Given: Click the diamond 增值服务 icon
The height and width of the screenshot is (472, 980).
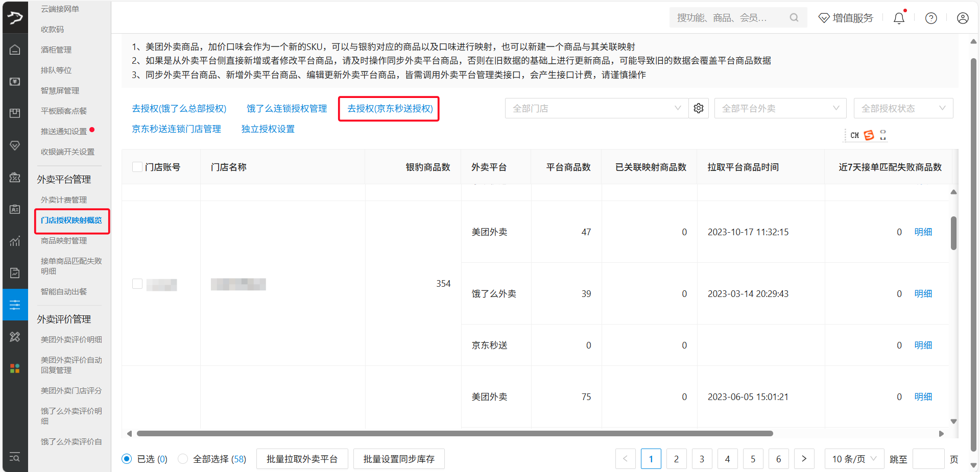Looking at the screenshot, I should pos(824,18).
